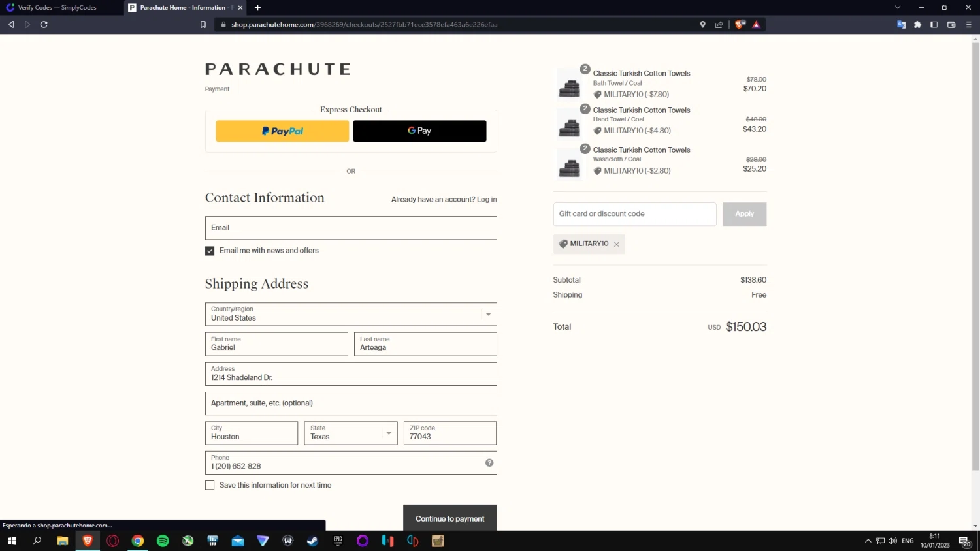Image resolution: width=980 pixels, height=551 pixels.
Task: Click the Hand Towel / Coal product thumbnail
Action: (570, 123)
